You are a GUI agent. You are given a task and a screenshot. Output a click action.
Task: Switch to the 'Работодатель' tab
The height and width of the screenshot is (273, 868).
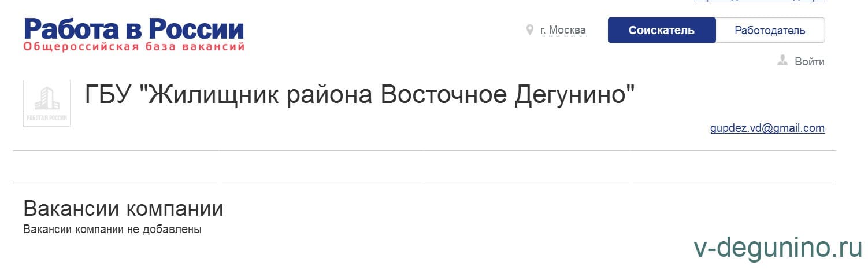pyautogui.click(x=770, y=31)
